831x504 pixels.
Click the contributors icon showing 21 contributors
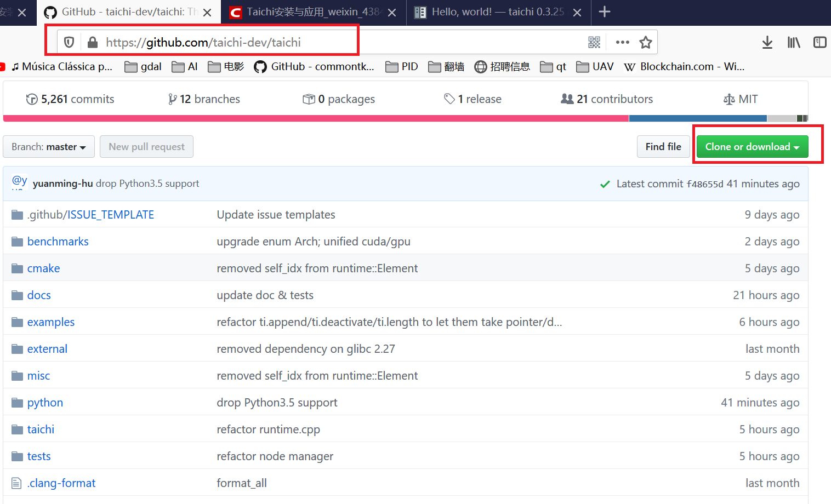(568, 99)
